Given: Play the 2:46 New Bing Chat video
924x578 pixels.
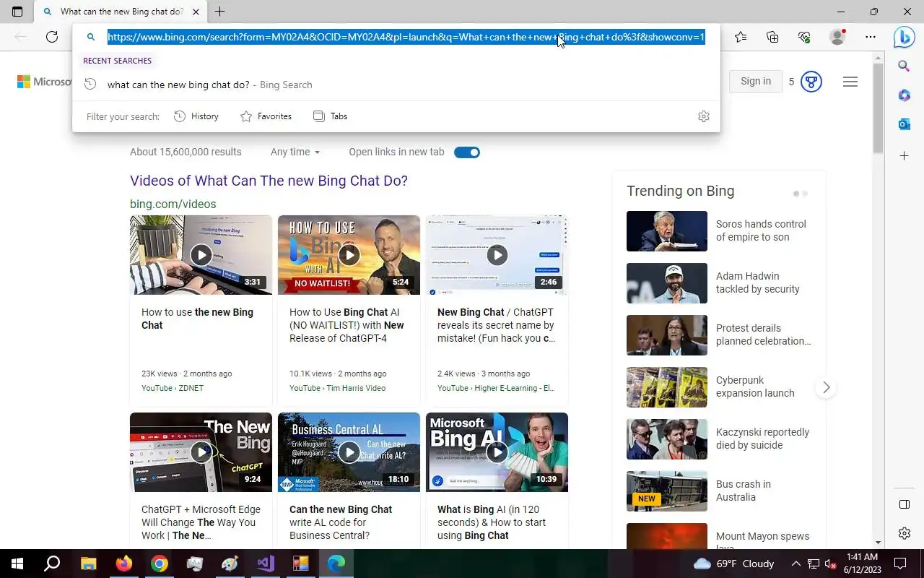Looking at the screenshot, I should [497, 254].
